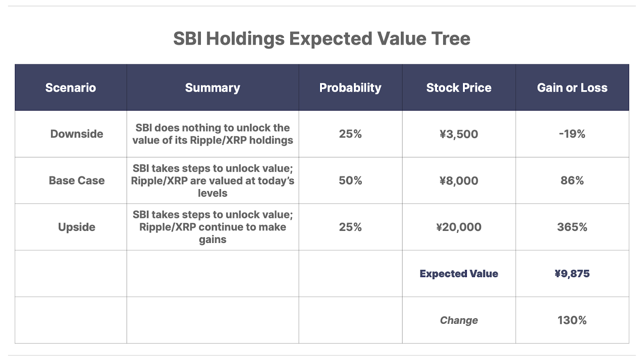Select the Summary column header

tap(213, 88)
